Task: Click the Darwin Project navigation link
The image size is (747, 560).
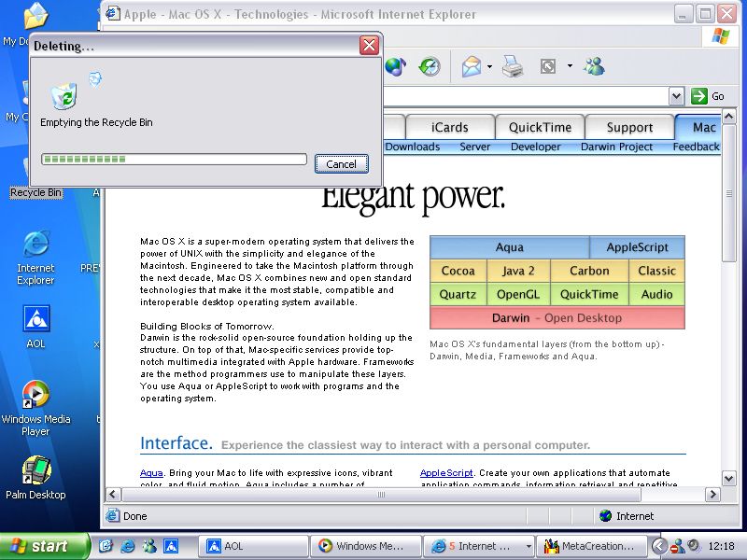Action: [616, 147]
